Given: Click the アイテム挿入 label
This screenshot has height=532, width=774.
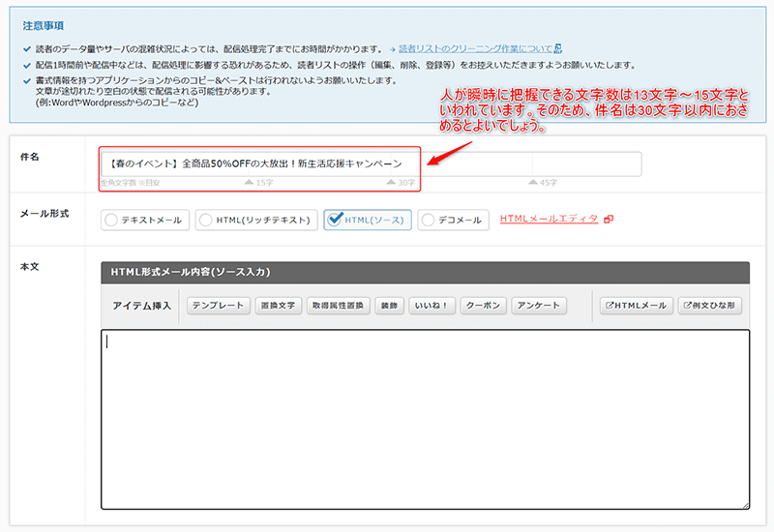Looking at the screenshot, I should coord(141,306).
